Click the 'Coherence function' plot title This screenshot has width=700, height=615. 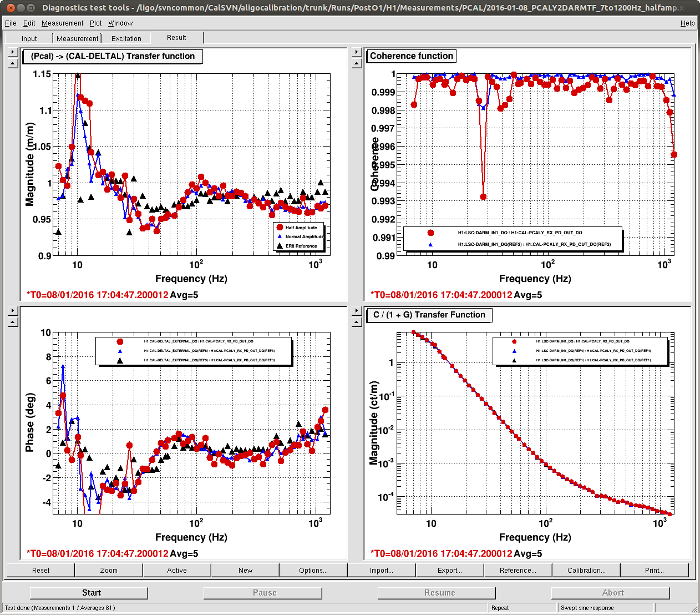[x=412, y=56]
